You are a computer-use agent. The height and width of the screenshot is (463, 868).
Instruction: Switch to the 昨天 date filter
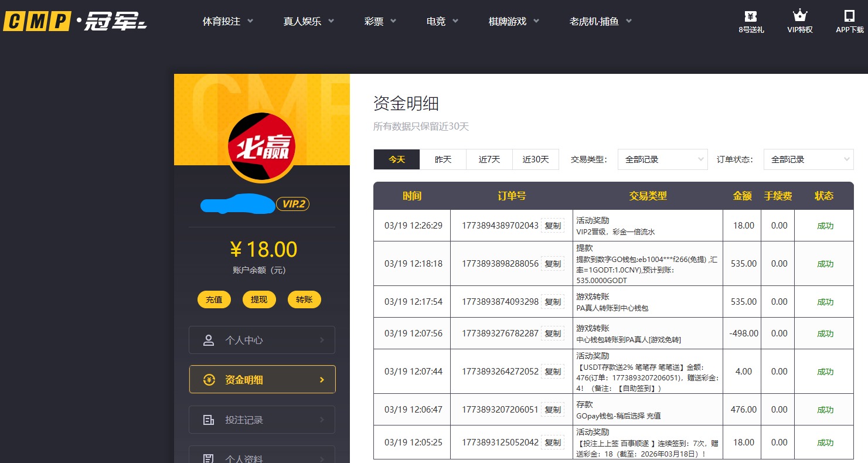[x=443, y=159]
